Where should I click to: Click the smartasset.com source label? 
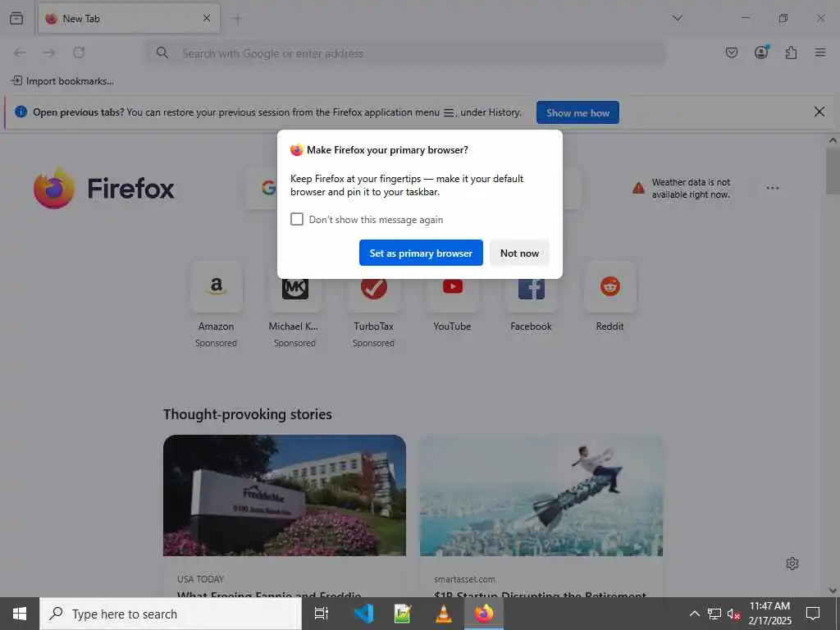click(464, 579)
